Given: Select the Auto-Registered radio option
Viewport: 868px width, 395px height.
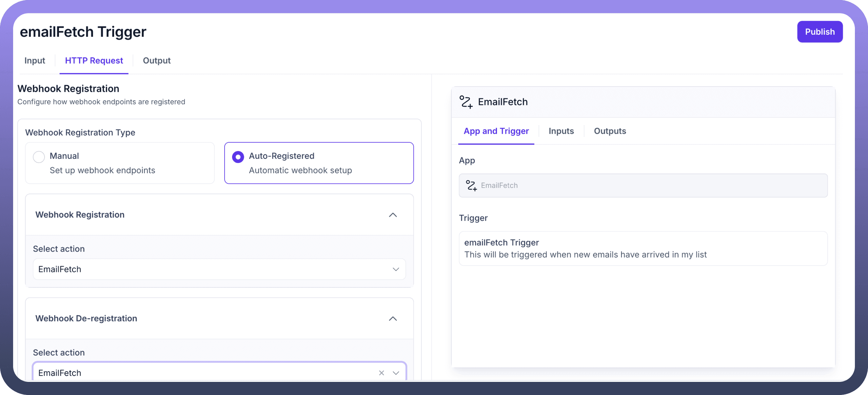Looking at the screenshot, I should click(238, 157).
